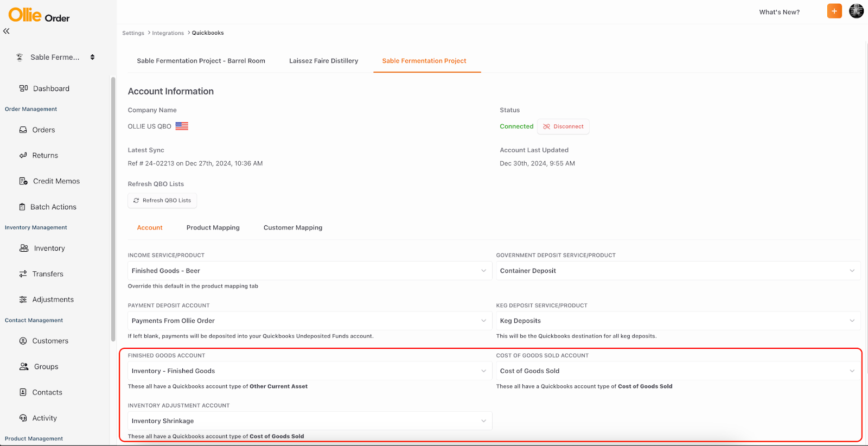
Task: Click the Returns arrow icon
Action: pos(23,155)
